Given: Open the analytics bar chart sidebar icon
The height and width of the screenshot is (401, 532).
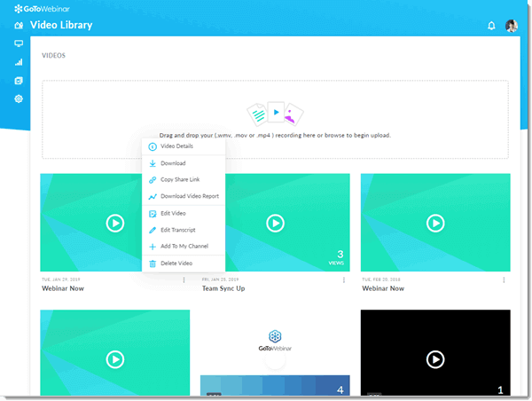Looking at the screenshot, I should tap(19, 62).
